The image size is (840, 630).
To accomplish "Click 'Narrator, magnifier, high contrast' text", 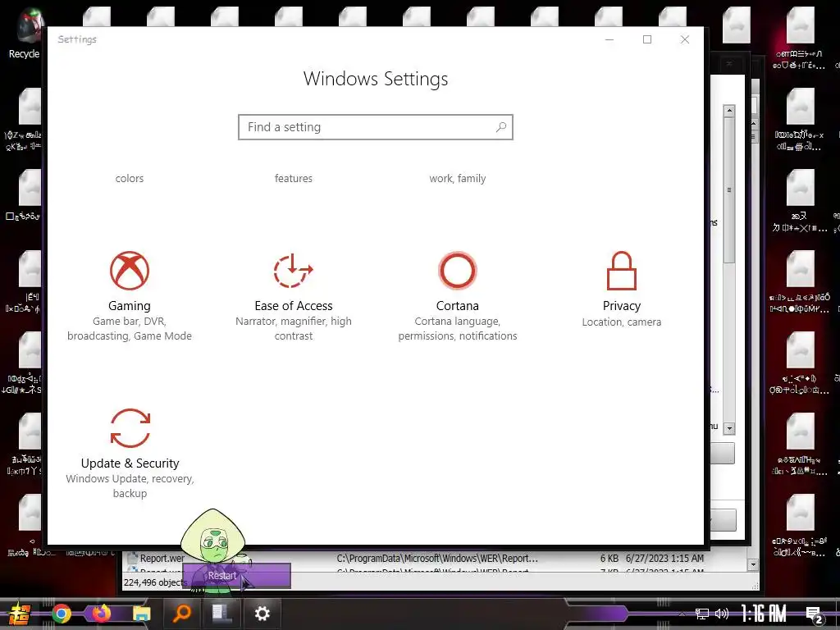I will [x=293, y=328].
